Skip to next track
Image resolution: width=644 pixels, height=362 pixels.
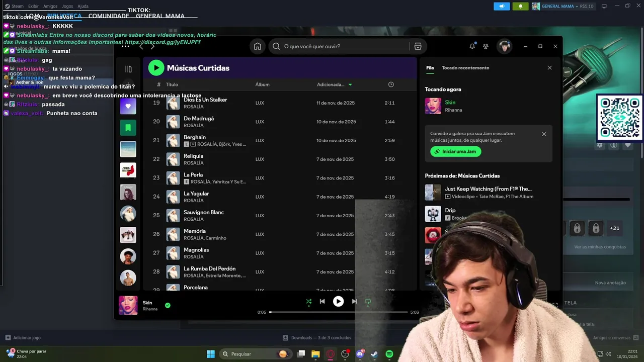point(354,302)
